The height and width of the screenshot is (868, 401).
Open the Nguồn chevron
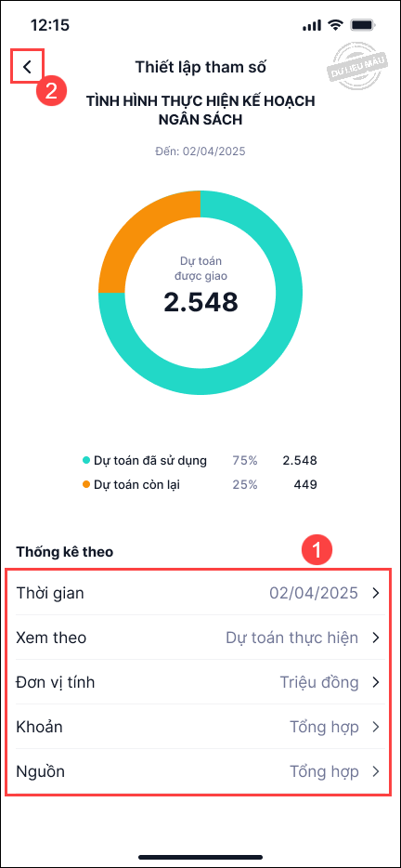376,771
